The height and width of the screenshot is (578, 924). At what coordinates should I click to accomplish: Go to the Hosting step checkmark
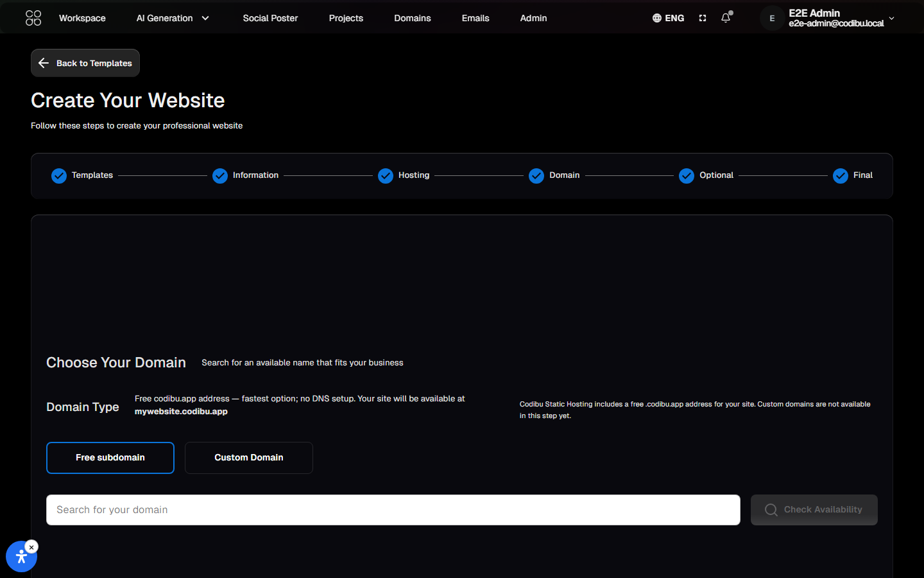tap(386, 175)
